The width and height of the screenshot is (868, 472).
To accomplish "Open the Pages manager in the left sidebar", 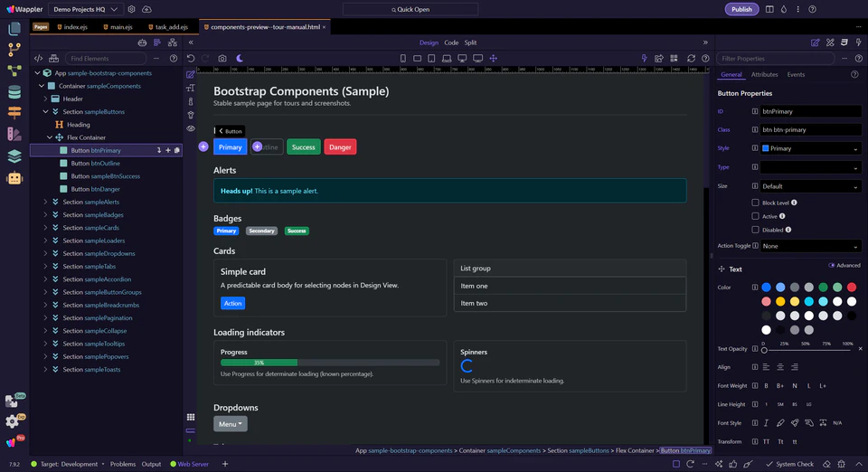I will coord(14,28).
